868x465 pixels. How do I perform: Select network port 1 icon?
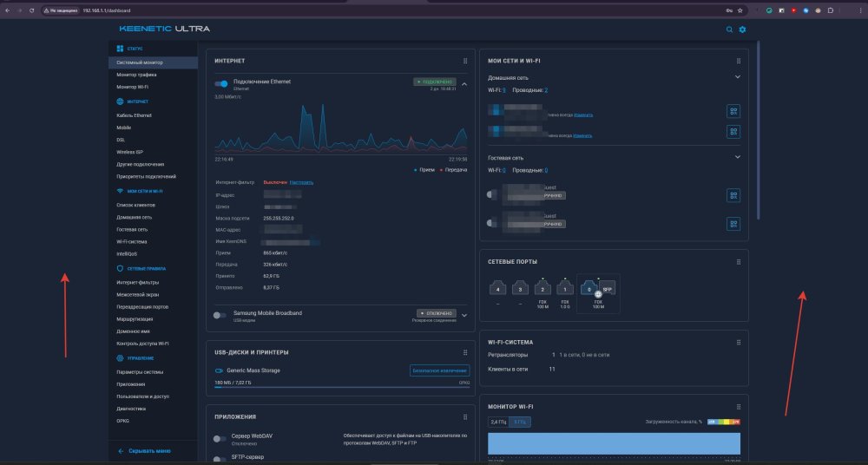point(565,288)
